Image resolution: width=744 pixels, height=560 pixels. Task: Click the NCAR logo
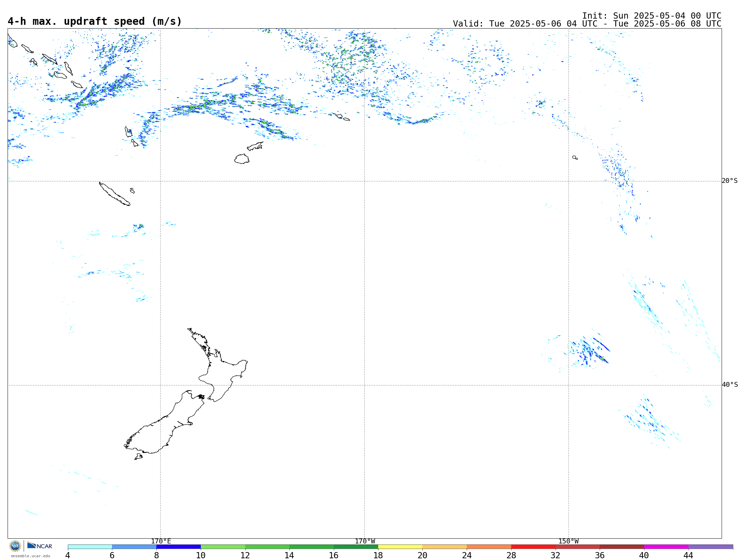coord(40,546)
